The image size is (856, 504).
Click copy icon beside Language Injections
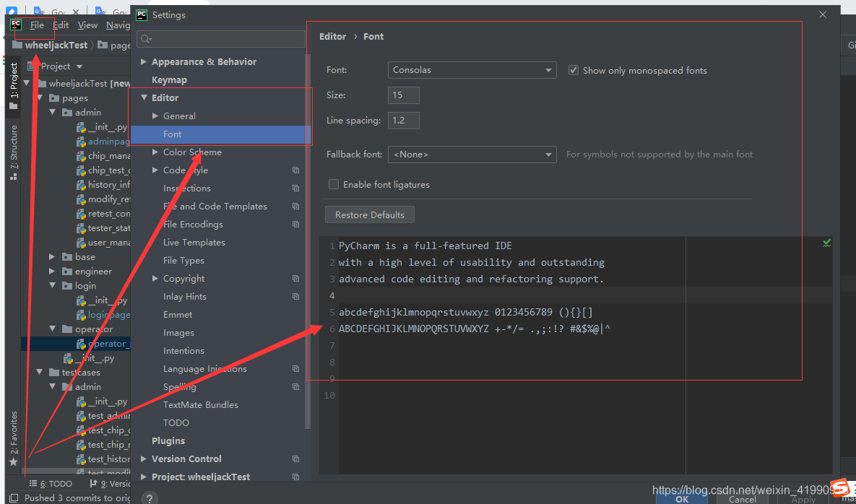[295, 369]
